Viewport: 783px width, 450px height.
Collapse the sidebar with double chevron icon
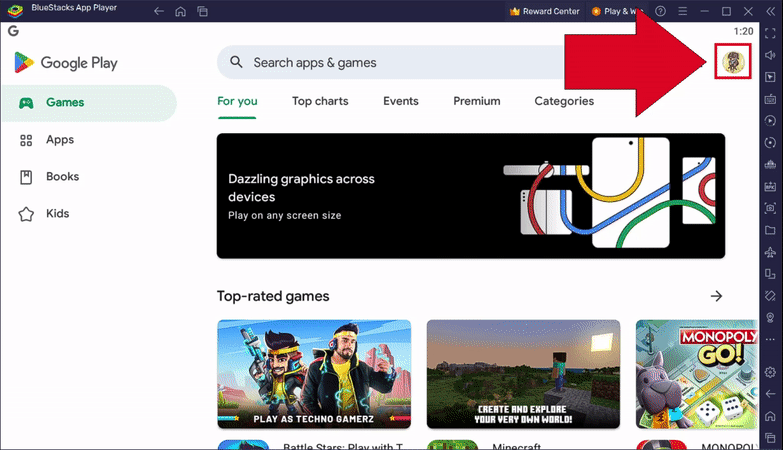[770, 11]
